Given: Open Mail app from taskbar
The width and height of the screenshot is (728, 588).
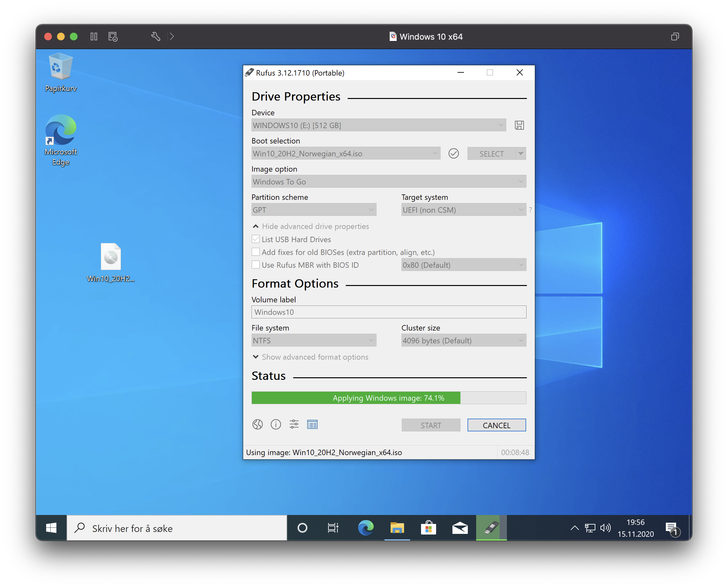Looking at the screenshot, I should (x=460, y=528).
